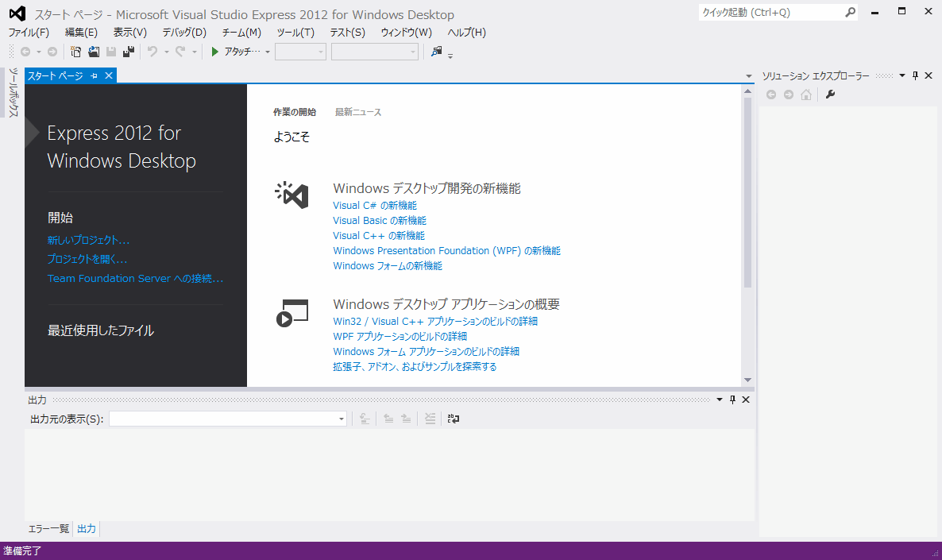Open Properties via Solution Explorer wrench icon
This screenshot has width=942, height=560.
(x=830, y=95)
